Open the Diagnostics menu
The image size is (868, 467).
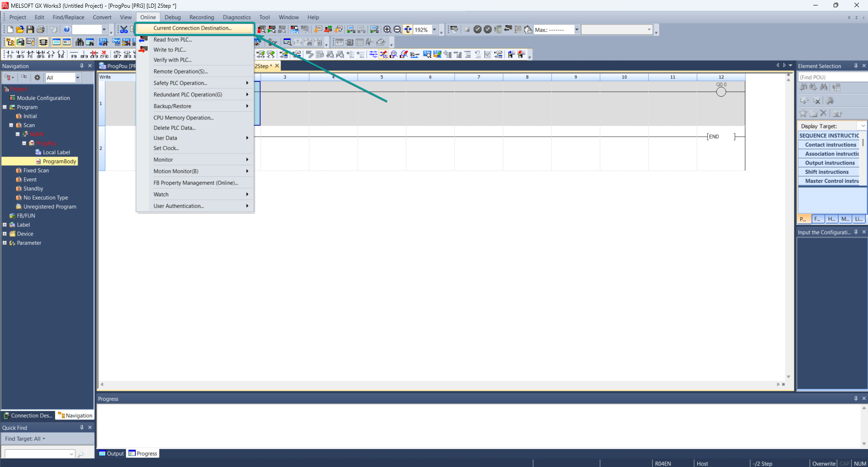pyautogui.click(x=236, y=17)
